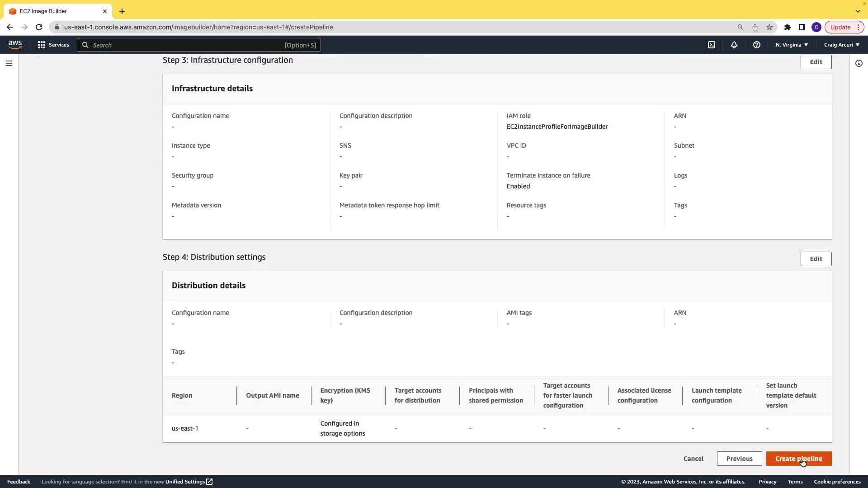Open the info panel icon
The height and width of the screenshot is (488, 868).
tap(859, 63)
